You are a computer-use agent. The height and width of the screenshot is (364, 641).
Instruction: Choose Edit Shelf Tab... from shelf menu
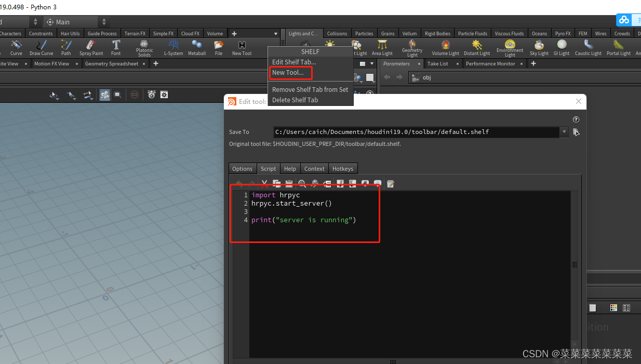[294, 62]
